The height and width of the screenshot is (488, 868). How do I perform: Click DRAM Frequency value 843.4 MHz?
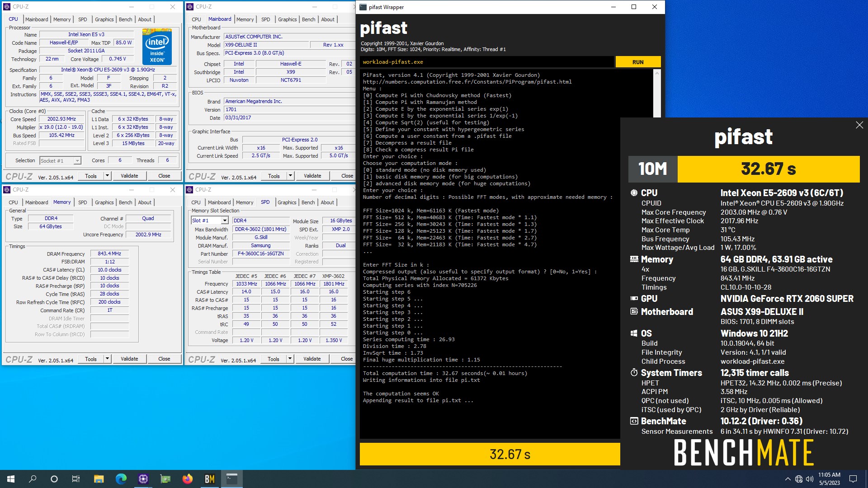pos(109,254)
